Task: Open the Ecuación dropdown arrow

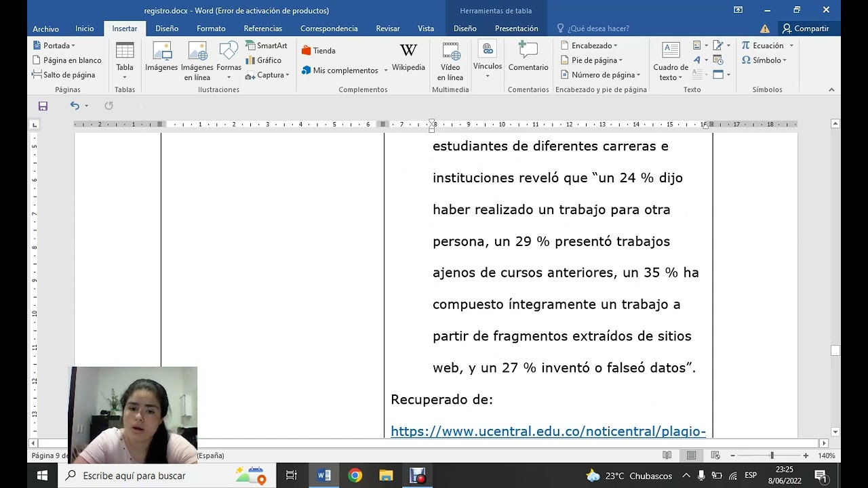Action: pyautogui.click(x=791, y=45)
